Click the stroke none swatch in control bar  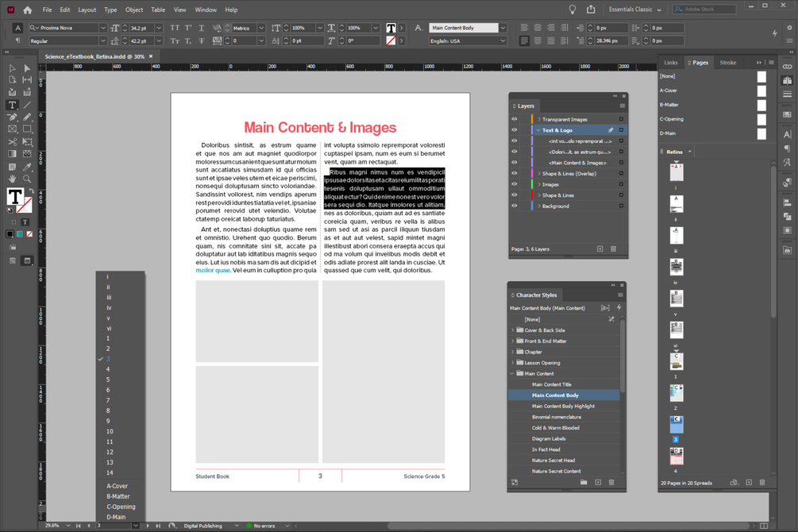391,40
